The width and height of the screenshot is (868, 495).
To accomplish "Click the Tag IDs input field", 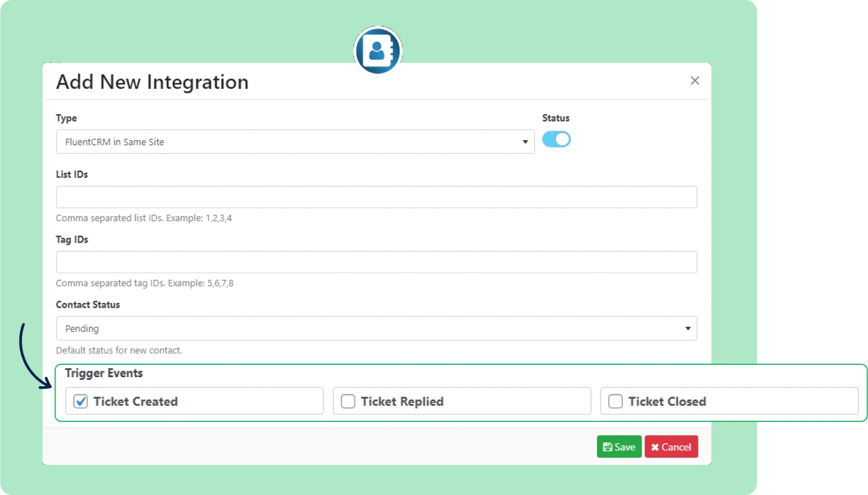I will coord(376,262).
